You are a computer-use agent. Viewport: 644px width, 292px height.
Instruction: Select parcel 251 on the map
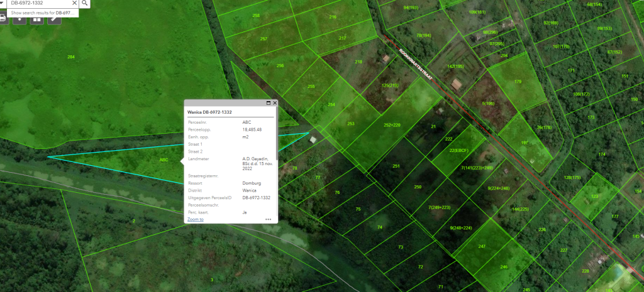[x=396, y=166]
